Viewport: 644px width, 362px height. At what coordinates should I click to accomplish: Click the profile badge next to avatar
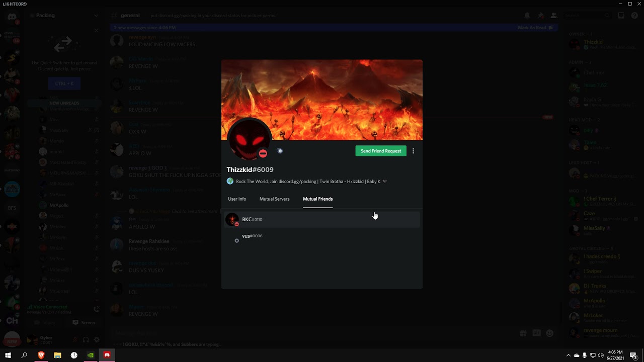(x=280, y=151)
